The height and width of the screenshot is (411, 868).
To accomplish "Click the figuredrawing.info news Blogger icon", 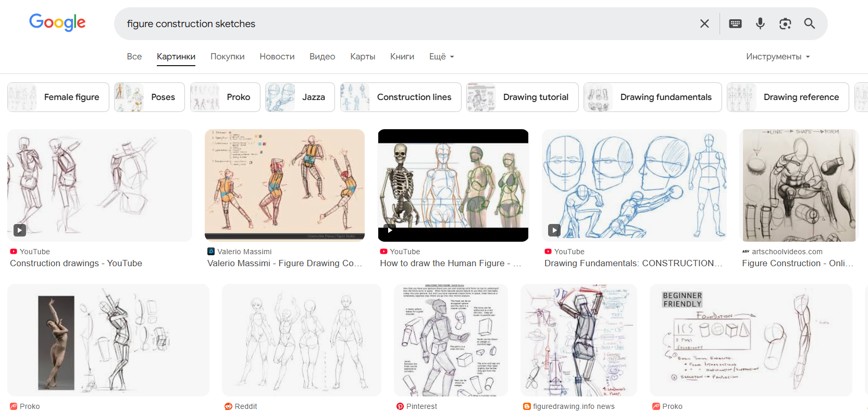I will 527,406.
